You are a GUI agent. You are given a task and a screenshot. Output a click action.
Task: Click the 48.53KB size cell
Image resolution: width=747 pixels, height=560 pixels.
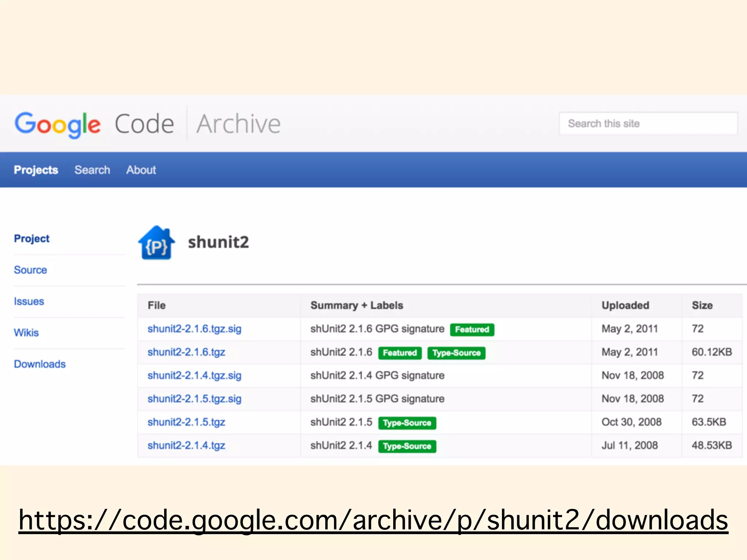712,446
